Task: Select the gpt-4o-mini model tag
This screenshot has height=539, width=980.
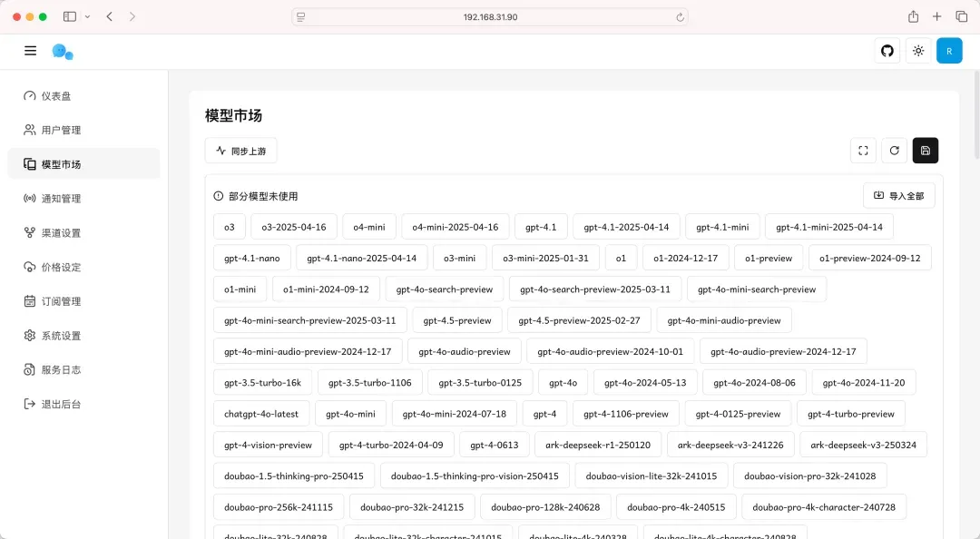Action: click(350, 413)
